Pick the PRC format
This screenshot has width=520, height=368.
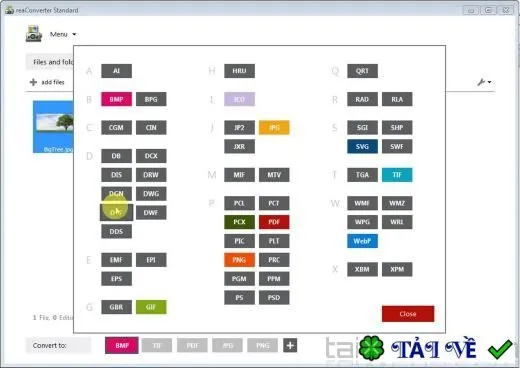(274, 260)
